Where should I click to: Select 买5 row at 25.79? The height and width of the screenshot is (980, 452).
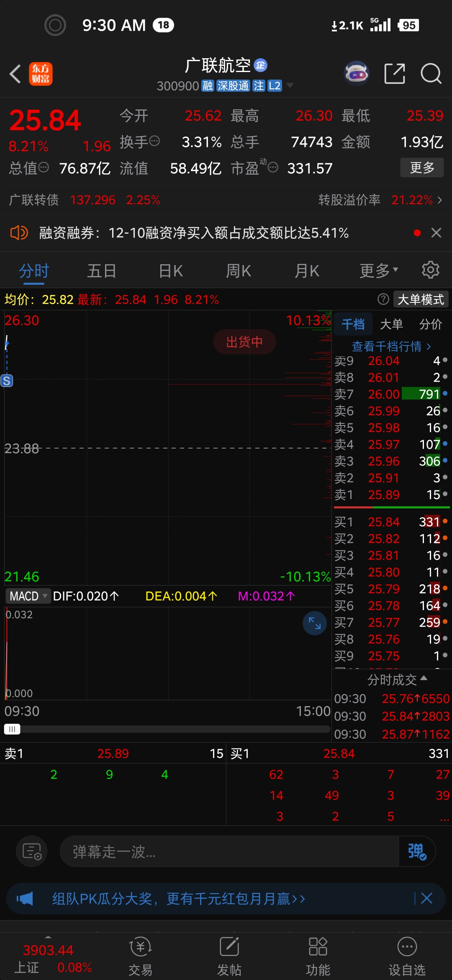(391, 589)
